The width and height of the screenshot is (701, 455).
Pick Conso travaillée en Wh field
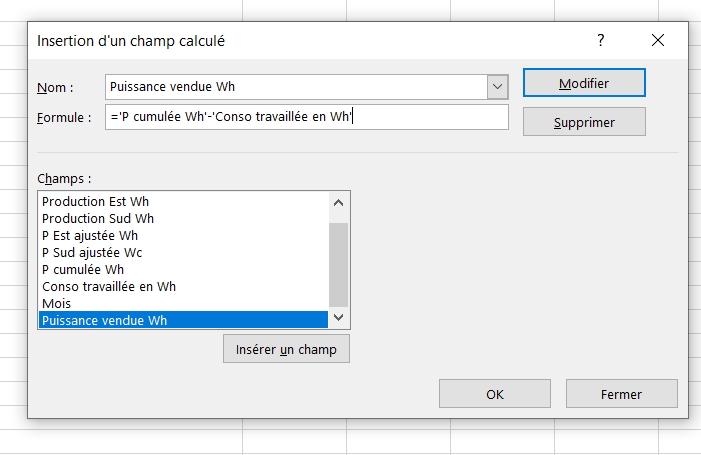point(109,287)
